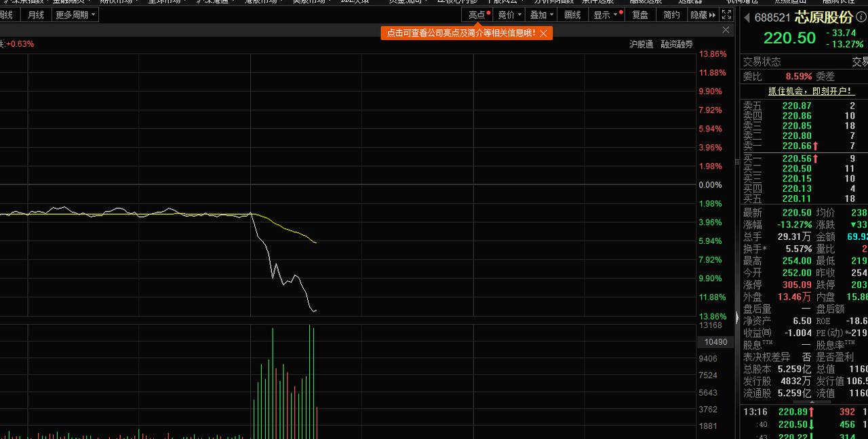Click the 沪股通 tag

click(x=641, y=44)
